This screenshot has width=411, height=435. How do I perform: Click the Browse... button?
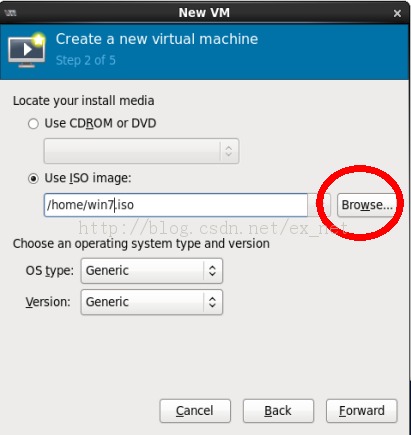(x=367, y=205)
